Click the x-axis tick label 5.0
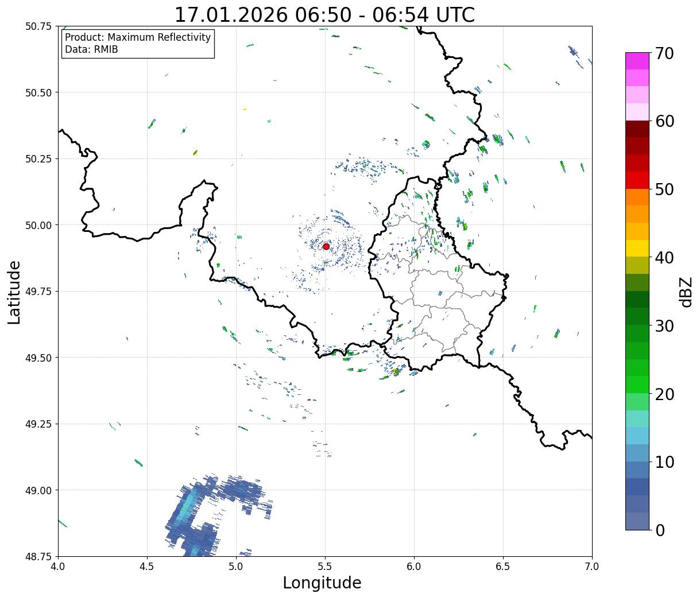The height and width of the screenshot is (597, 700). [236, 567]
